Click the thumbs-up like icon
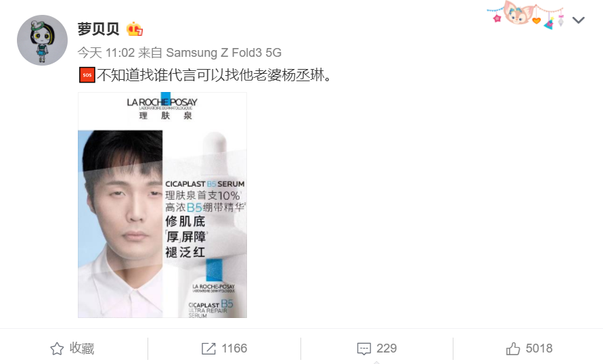 coord(513,348)
